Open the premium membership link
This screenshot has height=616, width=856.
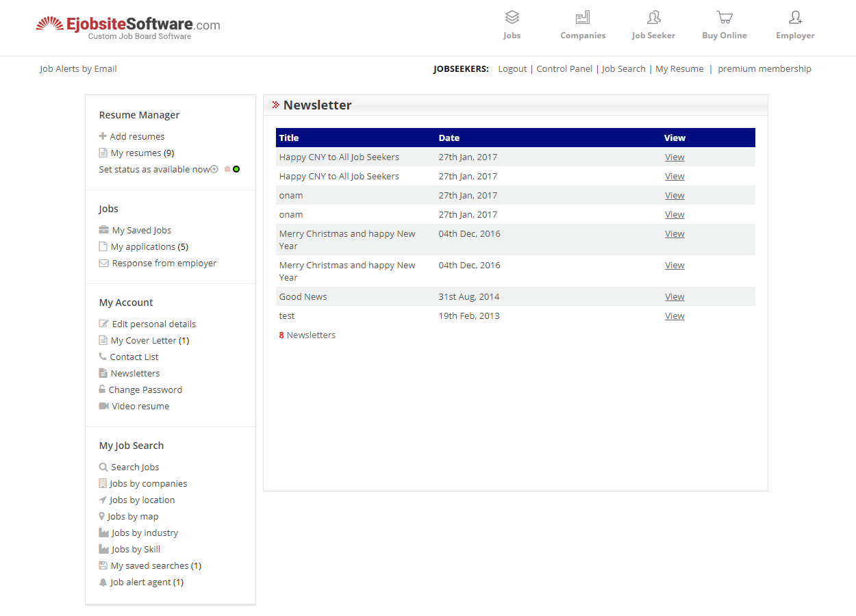tap(764, 68)
